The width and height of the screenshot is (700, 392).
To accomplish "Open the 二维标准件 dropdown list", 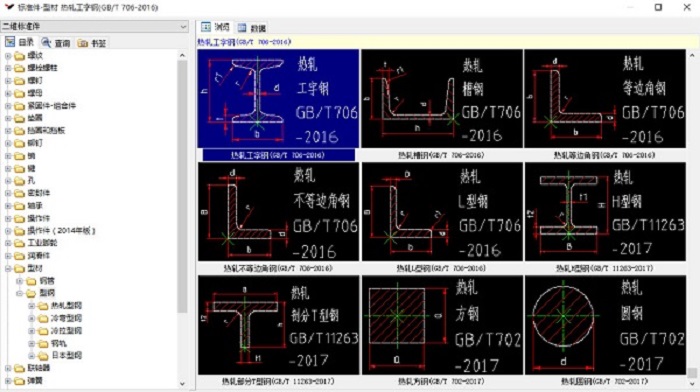I will tap(183, 26).
